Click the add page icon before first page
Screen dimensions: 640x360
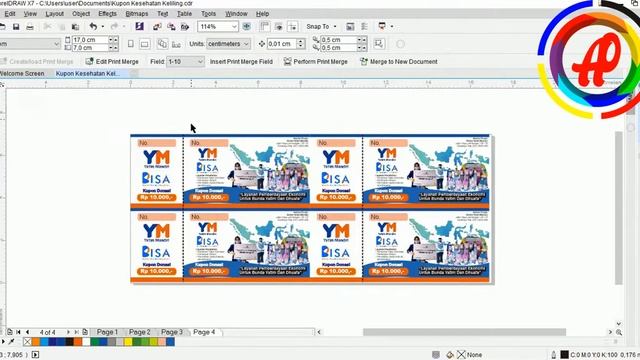10,332
